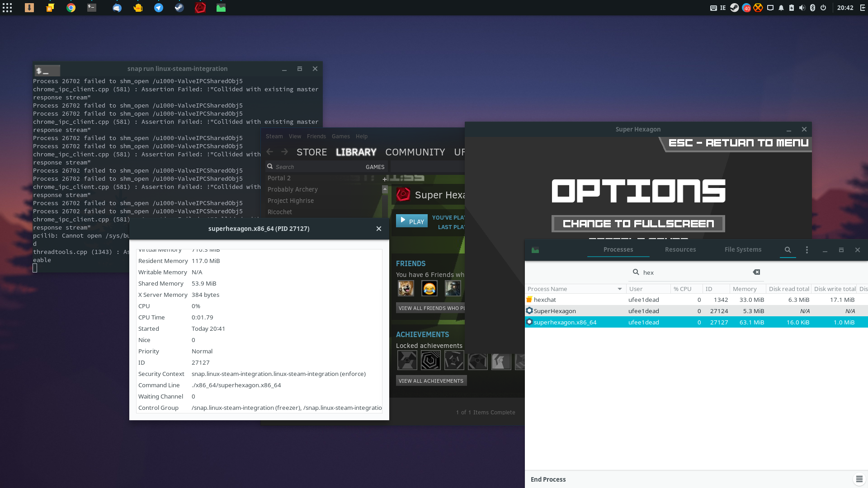Open the View menu in Steam
868x488 pixels.
(295, 136)
